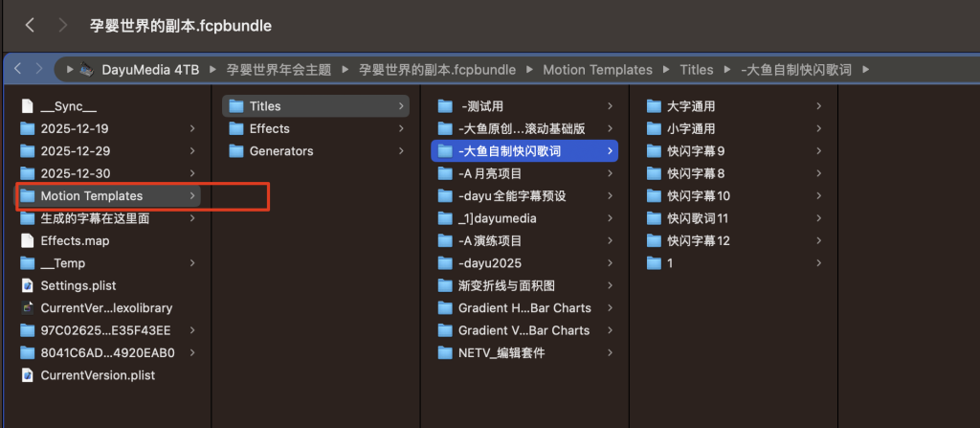Click the DayuMedia 4TB drive icon
The image size is (980, 428).
(87, 69)
